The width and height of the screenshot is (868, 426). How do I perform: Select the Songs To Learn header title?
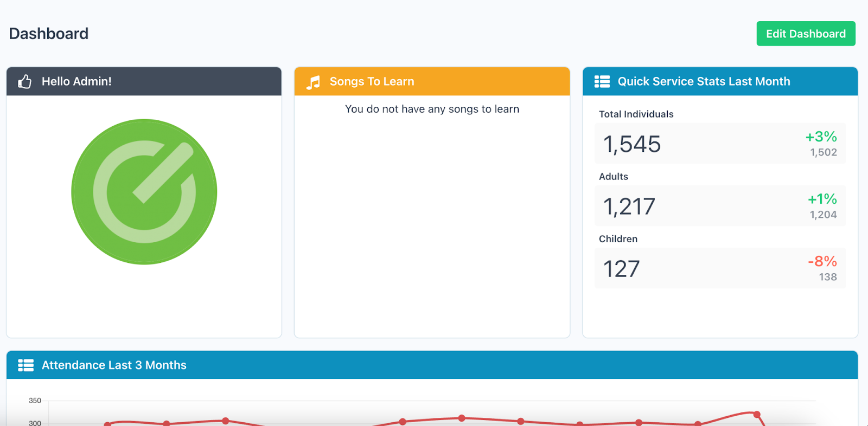(372, 82)
